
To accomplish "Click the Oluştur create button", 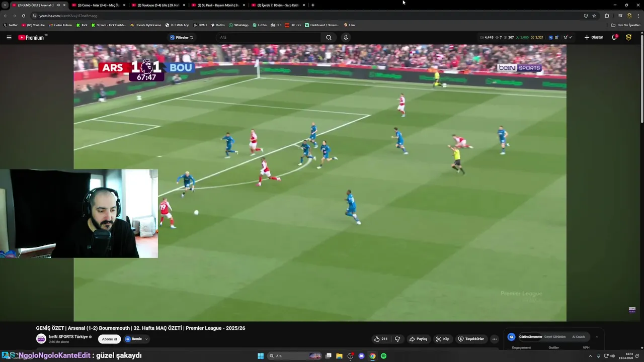I will (x=594, y=37).
